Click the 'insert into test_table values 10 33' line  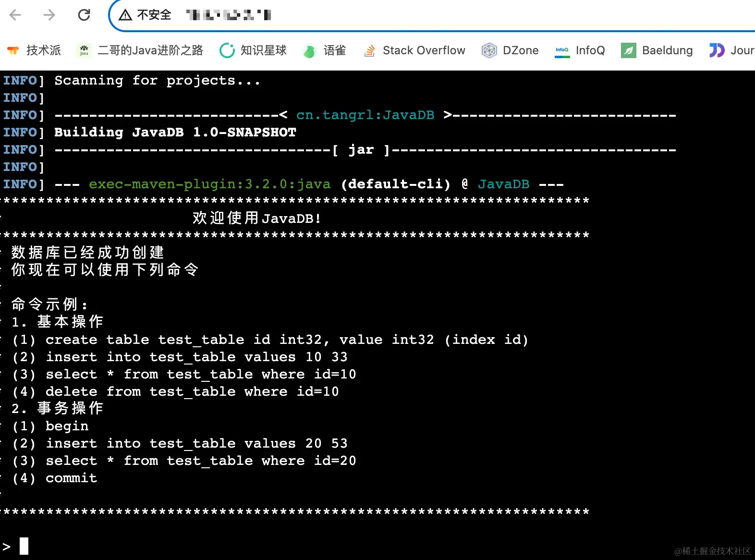[x=180, y=357]
